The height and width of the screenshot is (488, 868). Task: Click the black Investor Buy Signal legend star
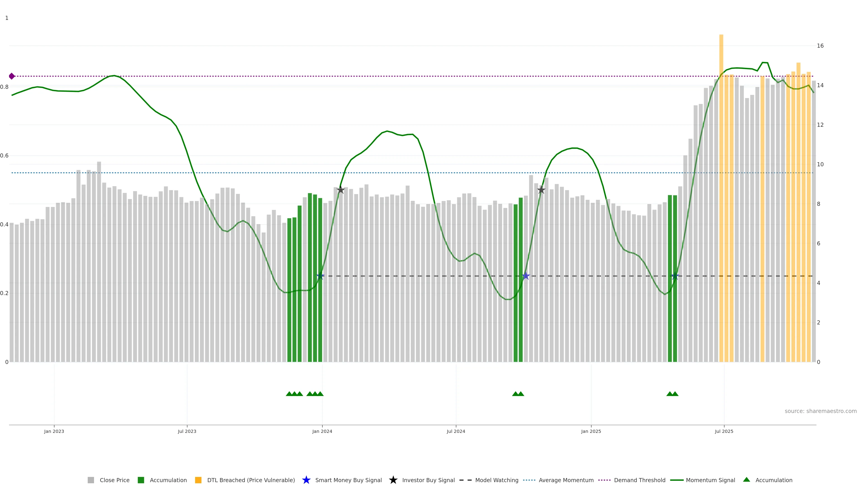[393, 480]
